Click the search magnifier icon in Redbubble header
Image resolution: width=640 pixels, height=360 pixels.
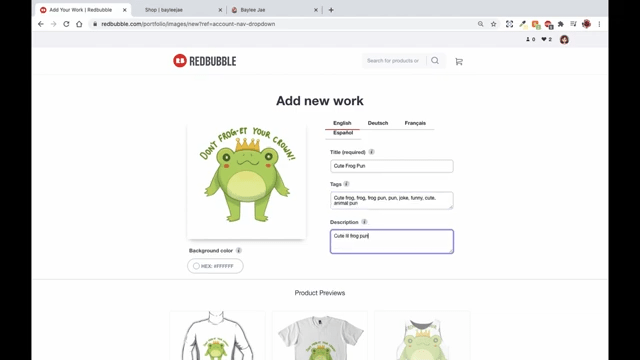[435, 61]
